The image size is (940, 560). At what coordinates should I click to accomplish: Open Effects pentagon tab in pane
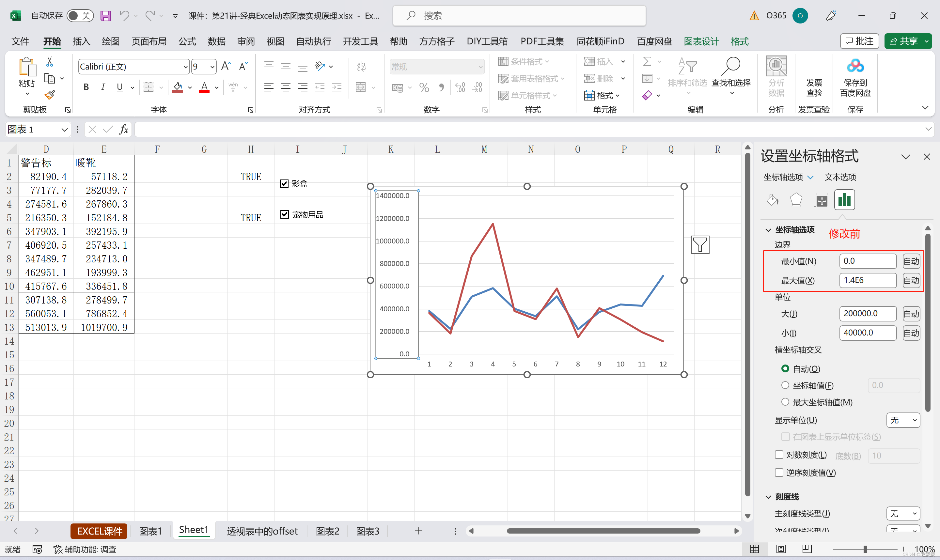[x=796, y=200]
